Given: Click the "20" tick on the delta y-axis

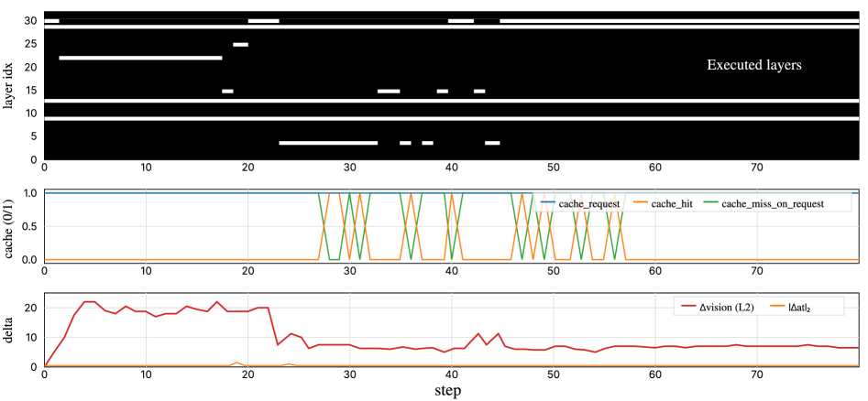Looking at the screenshot, I should coord(31,308).
